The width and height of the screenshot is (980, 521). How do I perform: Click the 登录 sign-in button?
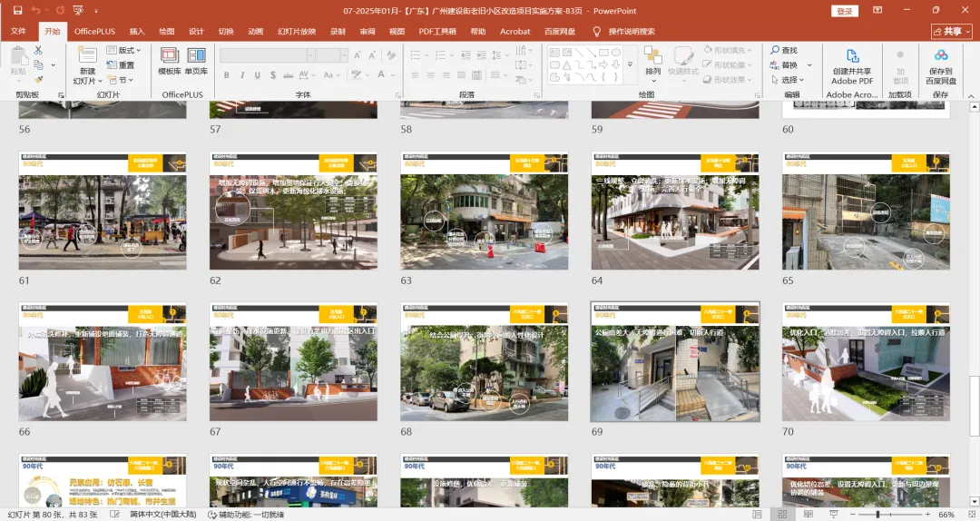click(x=845, y=11)
